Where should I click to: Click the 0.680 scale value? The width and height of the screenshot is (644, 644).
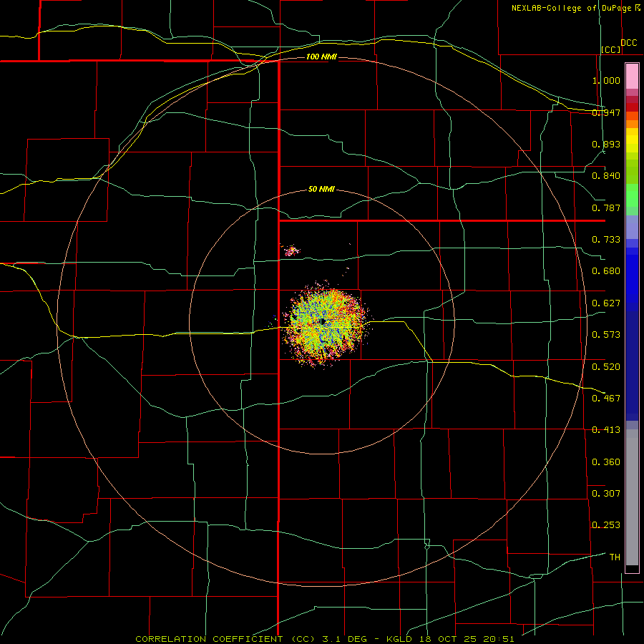(x=606, y=270)
